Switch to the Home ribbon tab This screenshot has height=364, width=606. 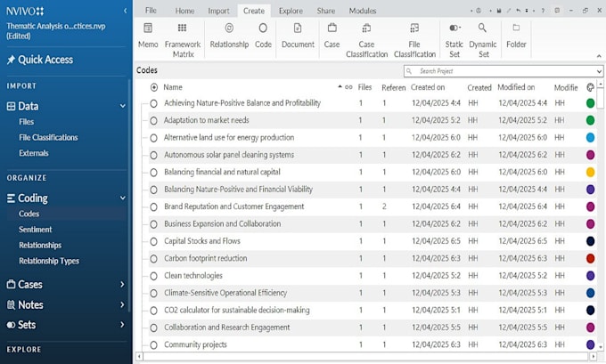click(x=184, y=11)
